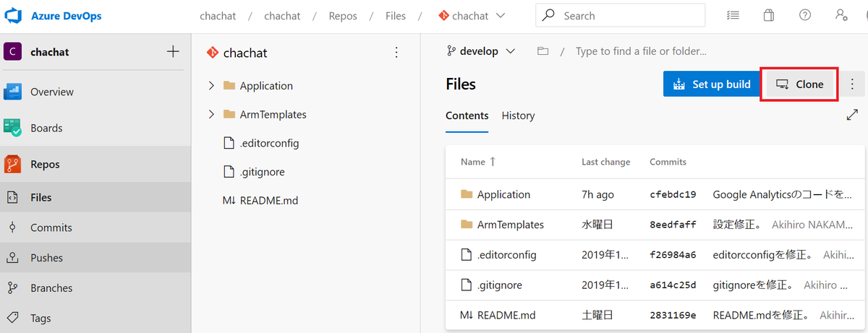Click the repository root folder icon in path bar
The height and width of the screenshot is (333, 868).
point(542,51)
